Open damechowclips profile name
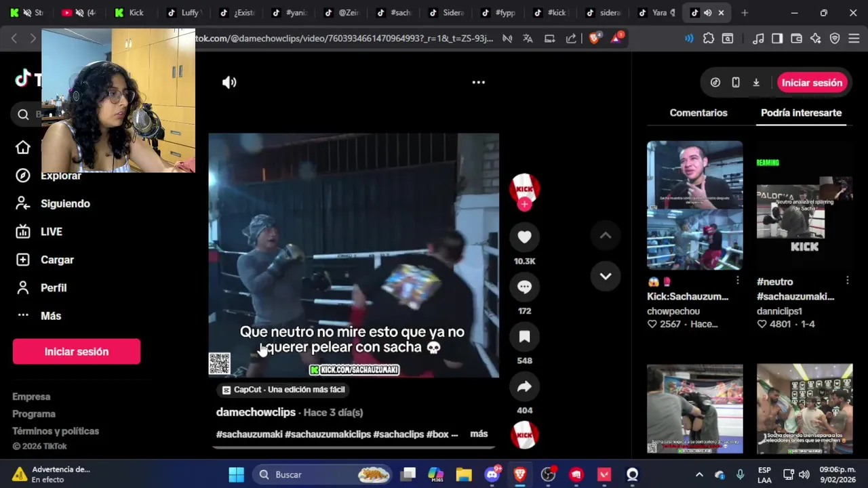The image size is (868, 488). [x=256, y=412]
